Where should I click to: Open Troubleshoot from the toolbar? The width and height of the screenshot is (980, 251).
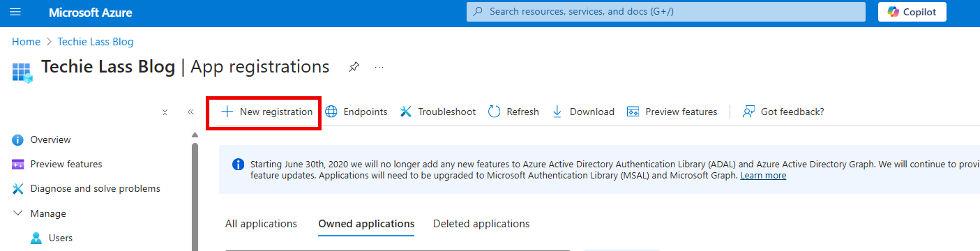pos(438,112)
